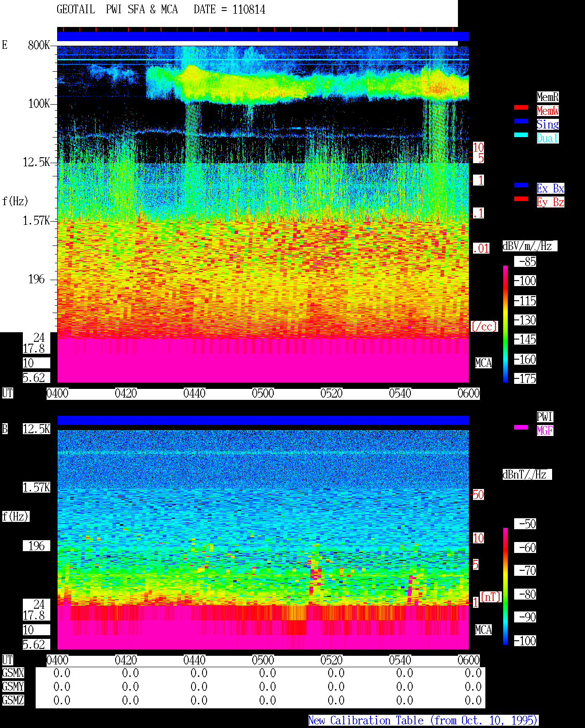Click the red Ey Bz legend swatch
Viewport: 585px width, 728px height.
tap(521, 199)
